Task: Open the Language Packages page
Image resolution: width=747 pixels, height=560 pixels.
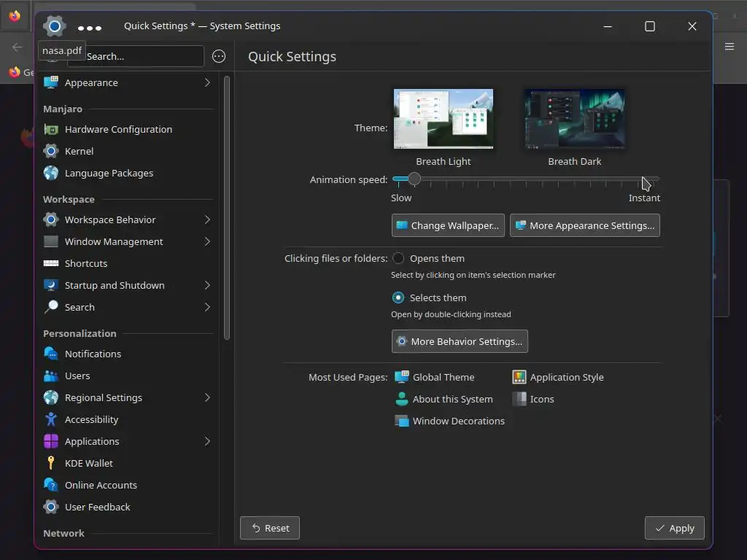Action: point(127,173)
